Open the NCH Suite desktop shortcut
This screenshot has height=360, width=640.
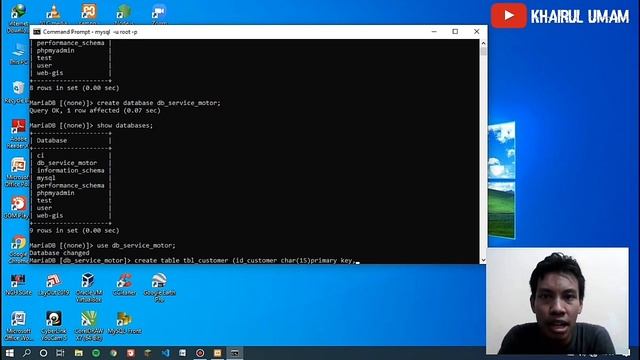point(18,284)
